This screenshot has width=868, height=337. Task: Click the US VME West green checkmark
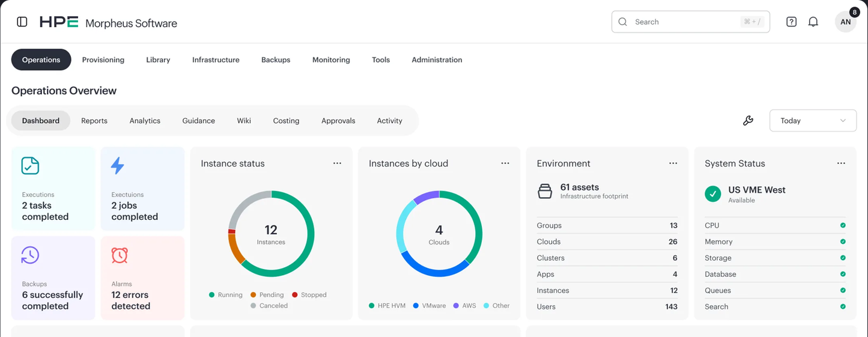pos(713,194)
